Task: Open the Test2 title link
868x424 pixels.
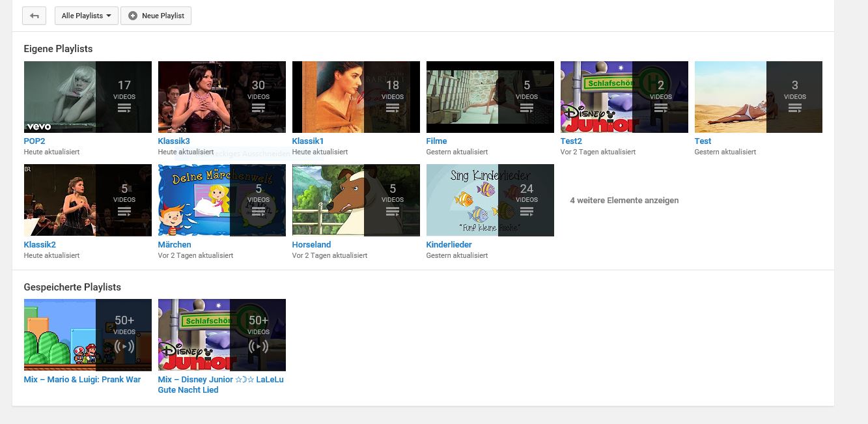Action: coord(571,141)
